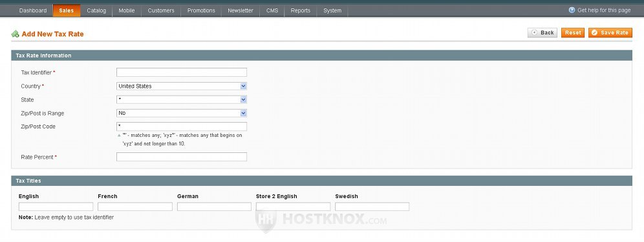The image size is (644, 242).
Task: Open the Reports menu
Action: point(300,11)
